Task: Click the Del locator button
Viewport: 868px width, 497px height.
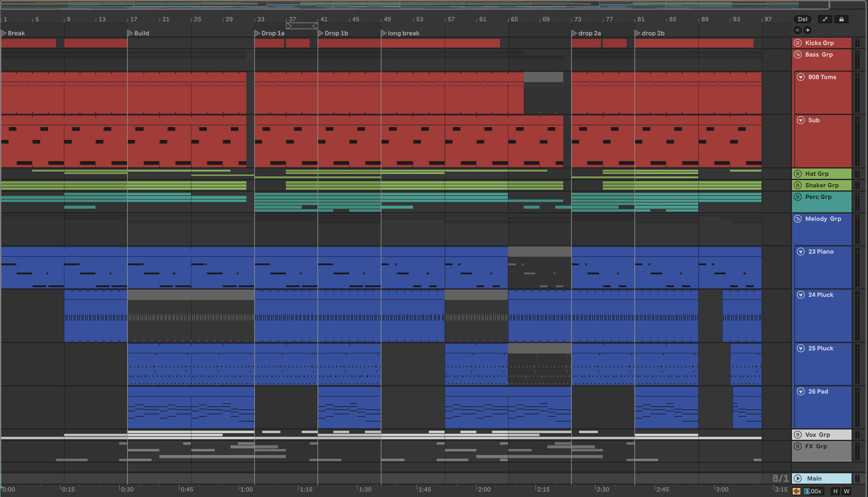Action: [803, 19]
